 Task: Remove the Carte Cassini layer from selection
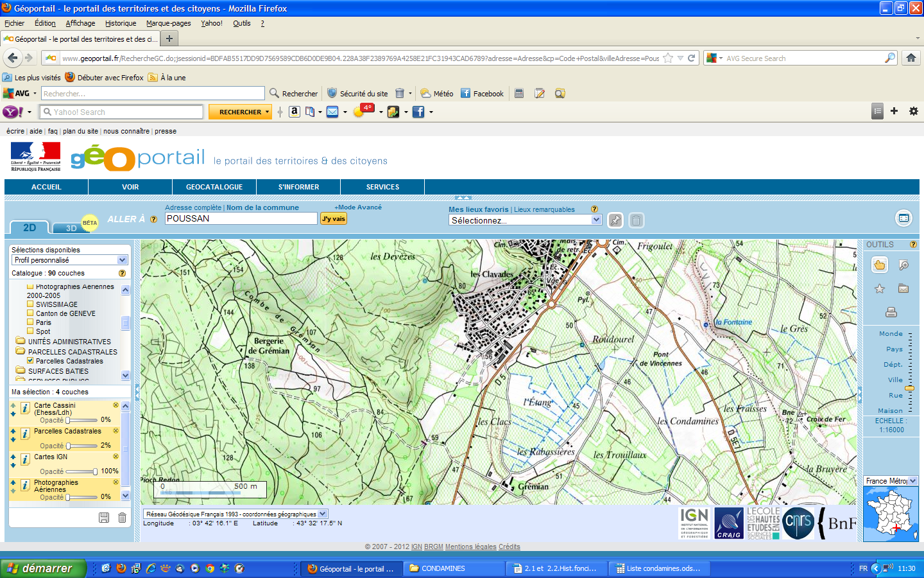[116, 405]
